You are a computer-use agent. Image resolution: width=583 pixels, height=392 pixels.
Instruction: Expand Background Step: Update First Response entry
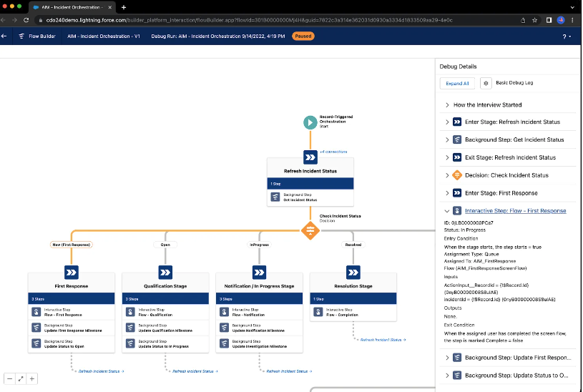click(x=447, y=358)
